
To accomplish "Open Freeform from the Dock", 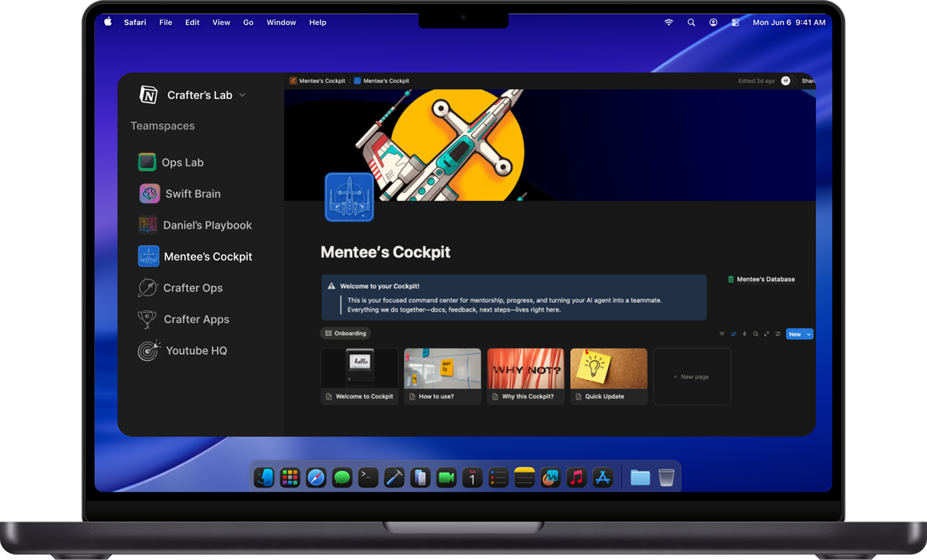I will (550, 477).
